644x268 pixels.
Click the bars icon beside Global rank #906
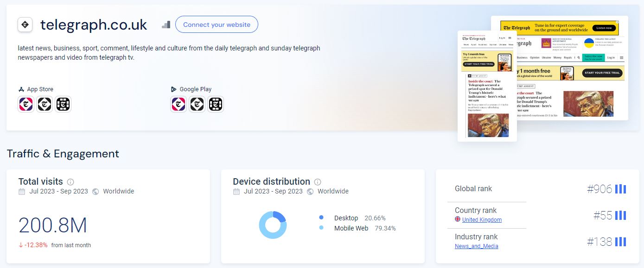(620, 189)
